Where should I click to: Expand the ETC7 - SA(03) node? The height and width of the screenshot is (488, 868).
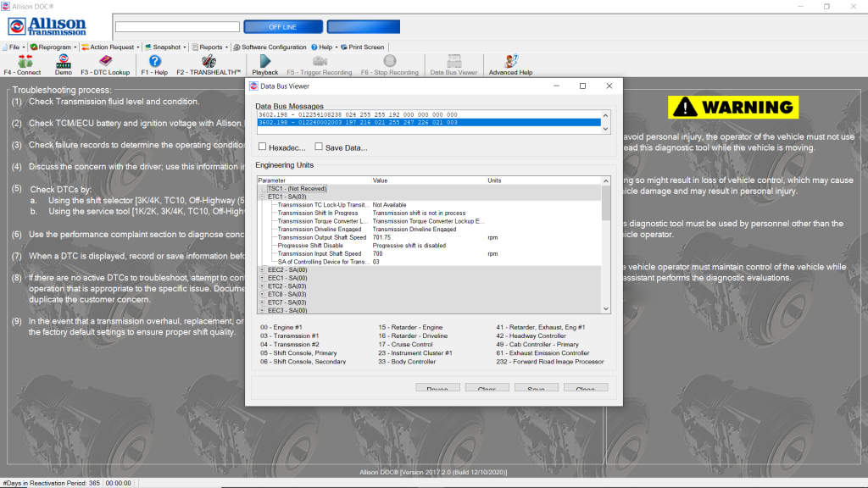(262, 302)
